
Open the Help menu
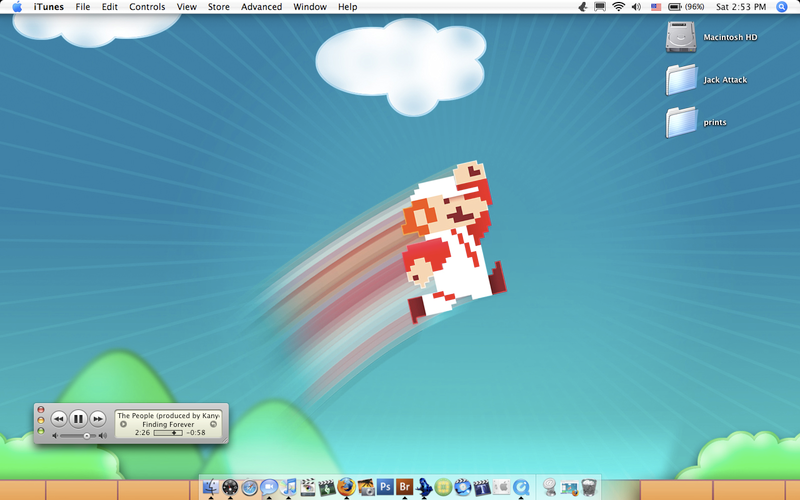(347, 7)
